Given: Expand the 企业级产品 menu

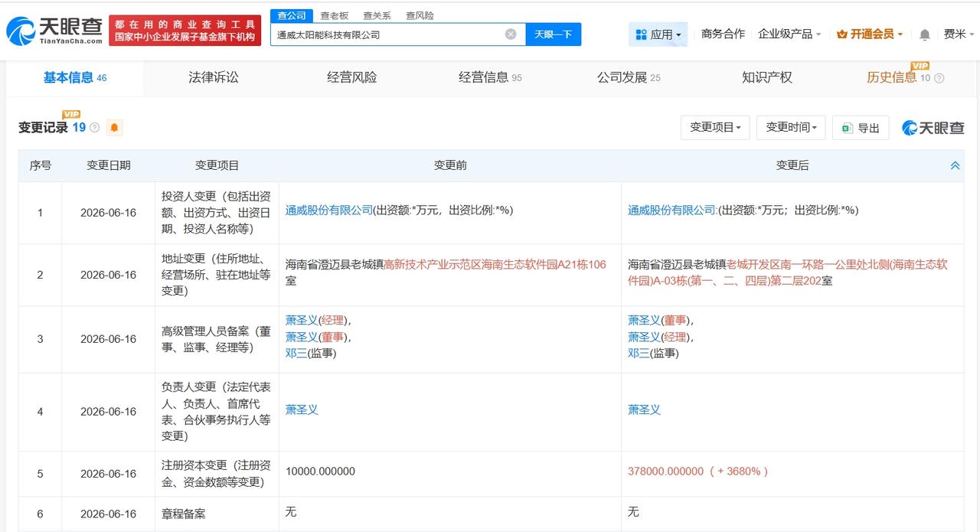Looking at the screenshot, I should point(789,34).
